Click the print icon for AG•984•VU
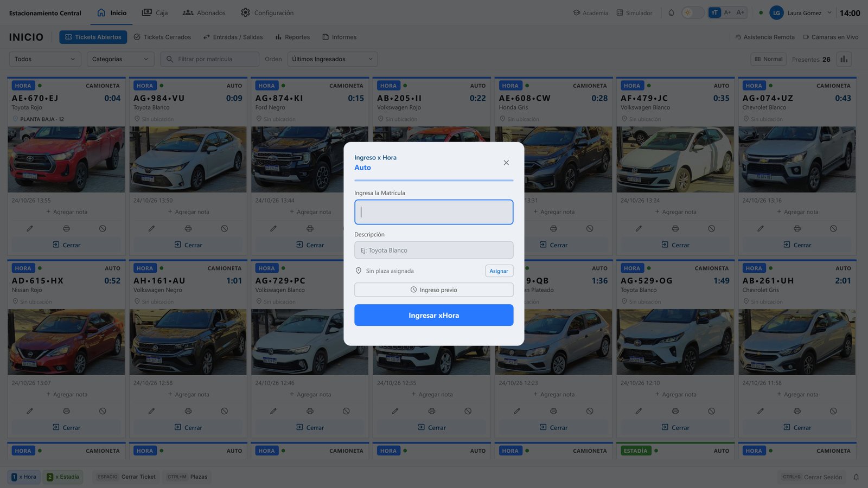This screenshot has width=868, height=488. 188,229
